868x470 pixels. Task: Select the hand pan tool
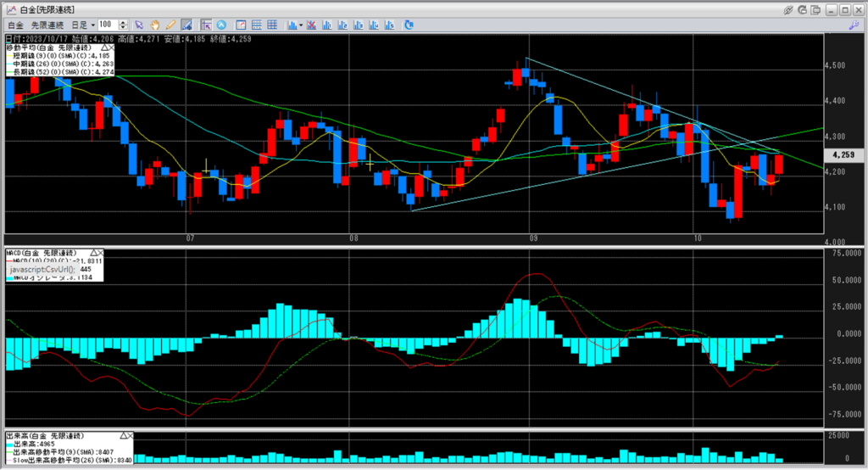point(155,25)
